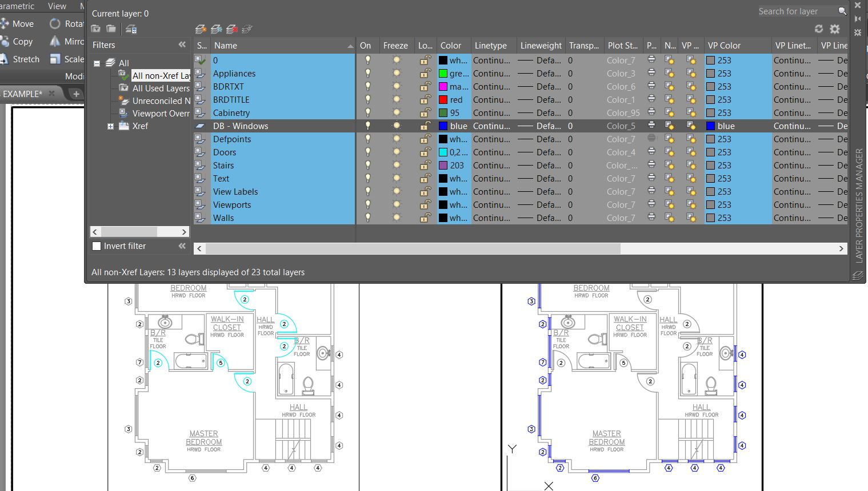Sort layers by Name column header
The image size is (868, 491).
tap(225, 46)
